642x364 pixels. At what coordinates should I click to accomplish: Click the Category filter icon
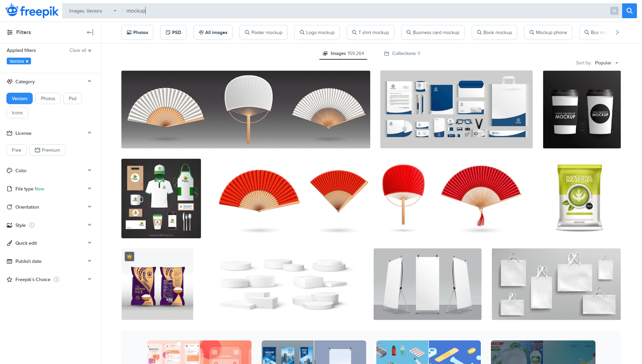[x=9, y=82]
